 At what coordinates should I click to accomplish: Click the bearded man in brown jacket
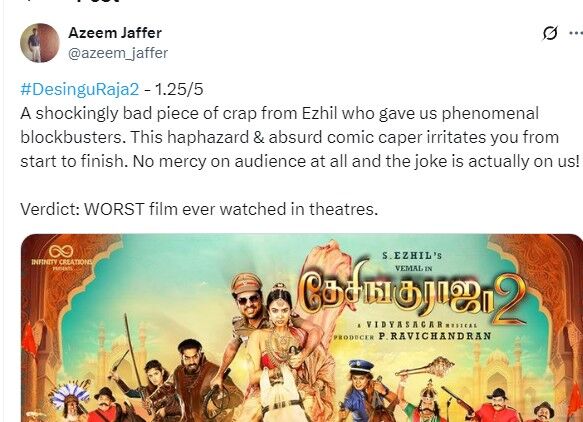(x=193, y=377)
